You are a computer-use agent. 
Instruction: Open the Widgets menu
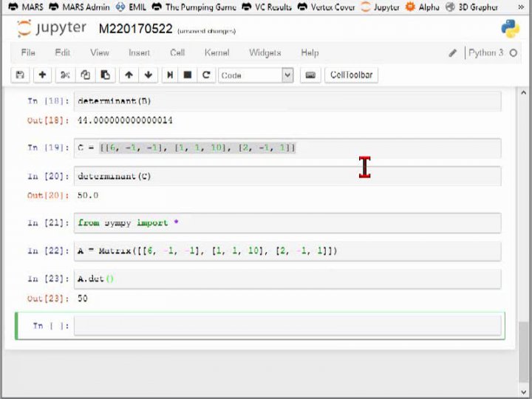tap(265, 53)
